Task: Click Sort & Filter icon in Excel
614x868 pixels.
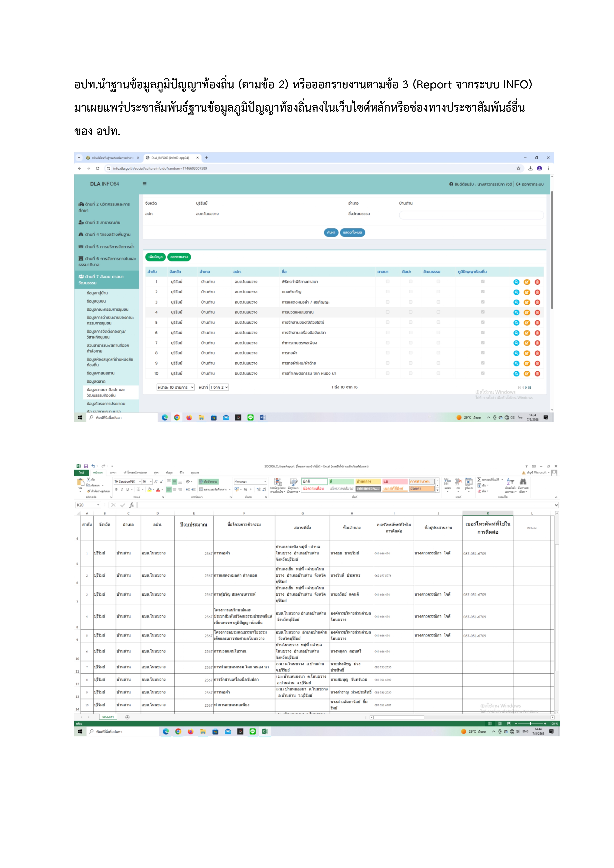Action: pyautogui.click(x=510, y=482)
